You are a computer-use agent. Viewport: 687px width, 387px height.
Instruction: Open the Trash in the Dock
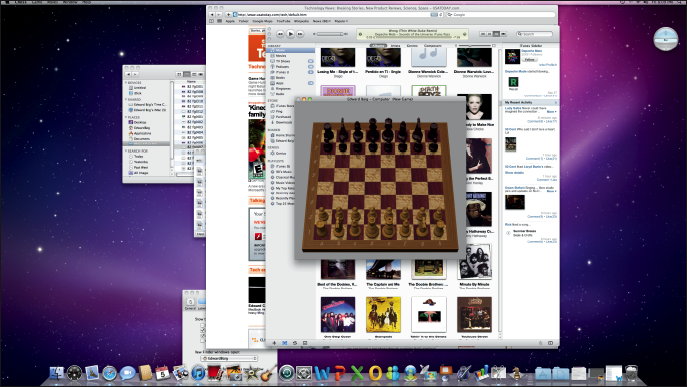pos(631,373)
